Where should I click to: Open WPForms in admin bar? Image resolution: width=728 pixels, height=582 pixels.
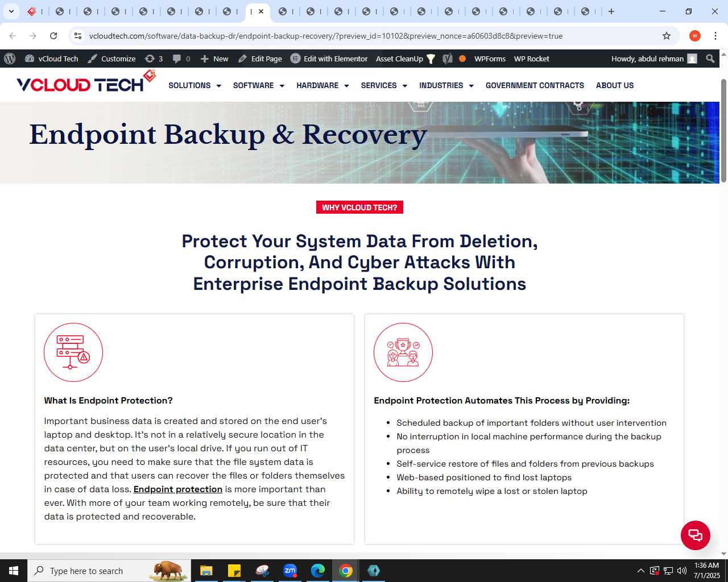[490, 59]
